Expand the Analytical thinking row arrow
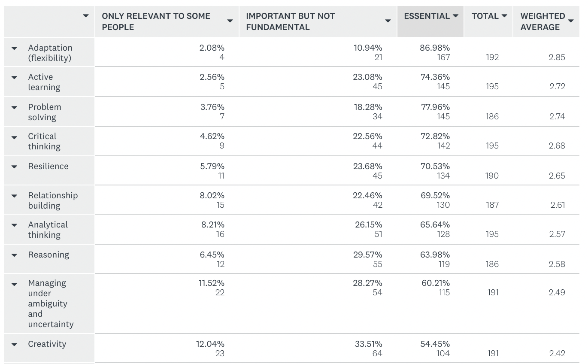 point(15,225)
